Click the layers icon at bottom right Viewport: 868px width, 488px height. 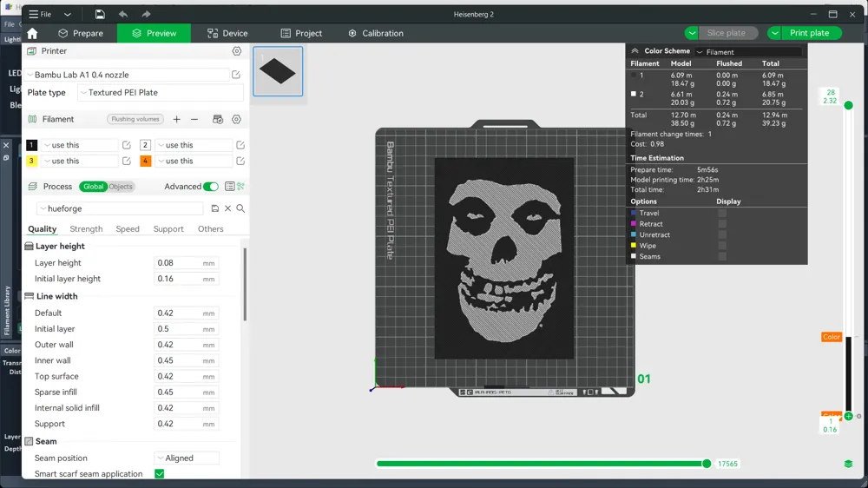pos(848,464)
